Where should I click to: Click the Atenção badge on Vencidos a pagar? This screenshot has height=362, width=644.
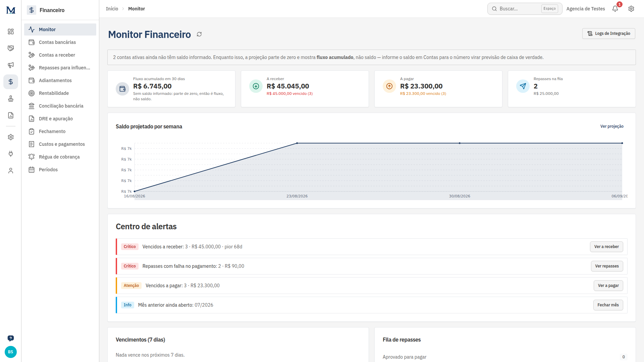[x=131, y=286]
